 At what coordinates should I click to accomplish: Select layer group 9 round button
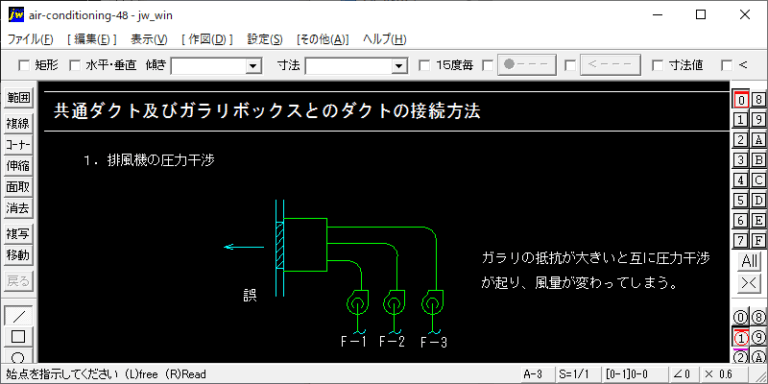pos(759,338)
